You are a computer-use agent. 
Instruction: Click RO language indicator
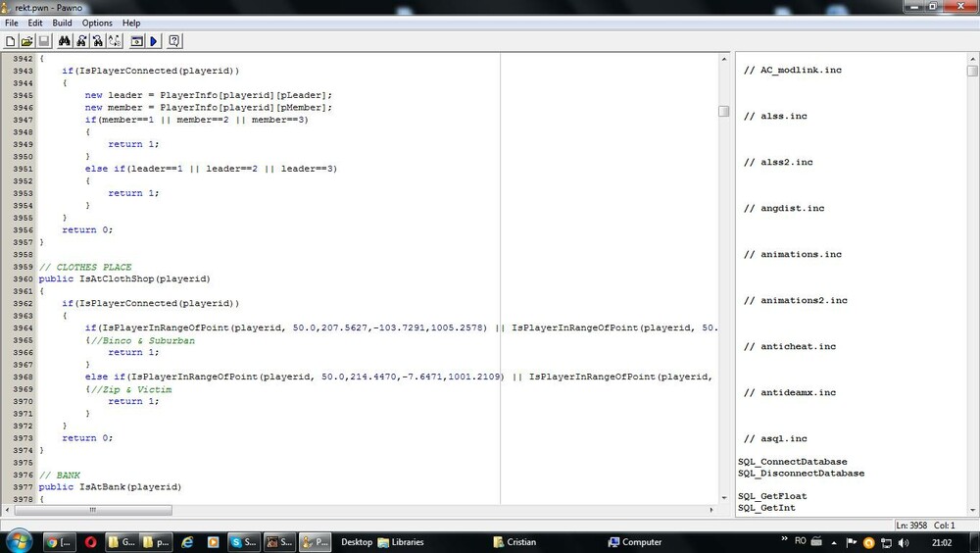(x=800, y=540)
